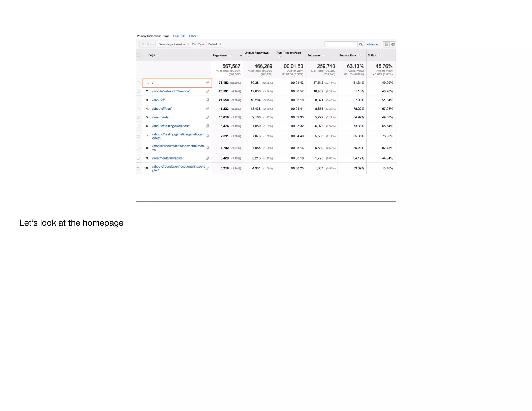532x411 pixels.
Task: Click help icon next to Entrances
Action: tap(324, 55)
